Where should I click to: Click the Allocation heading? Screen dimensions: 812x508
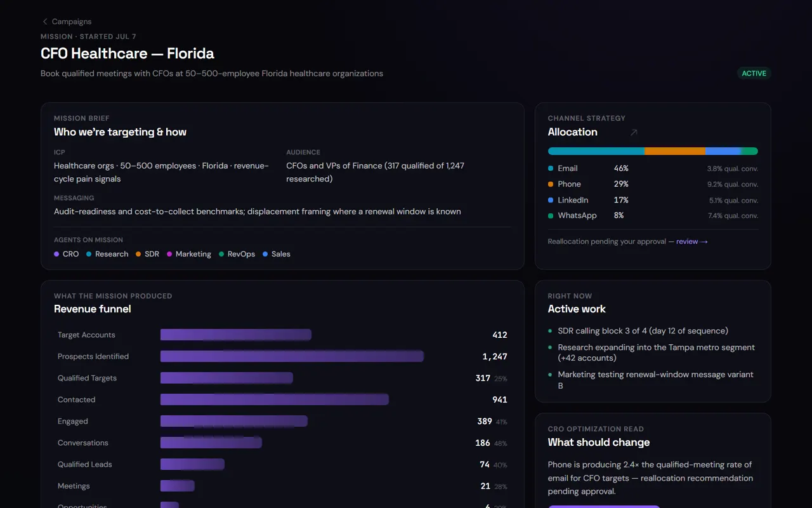coord(573,132)
